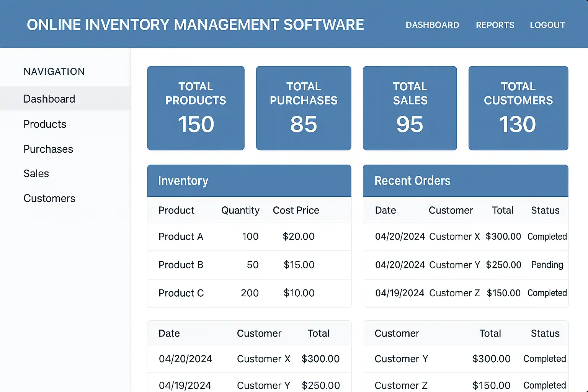588x392 pixels.
Task: Go to Products in the sidebar
Action: pyautogui.click(x=45, y=124)
